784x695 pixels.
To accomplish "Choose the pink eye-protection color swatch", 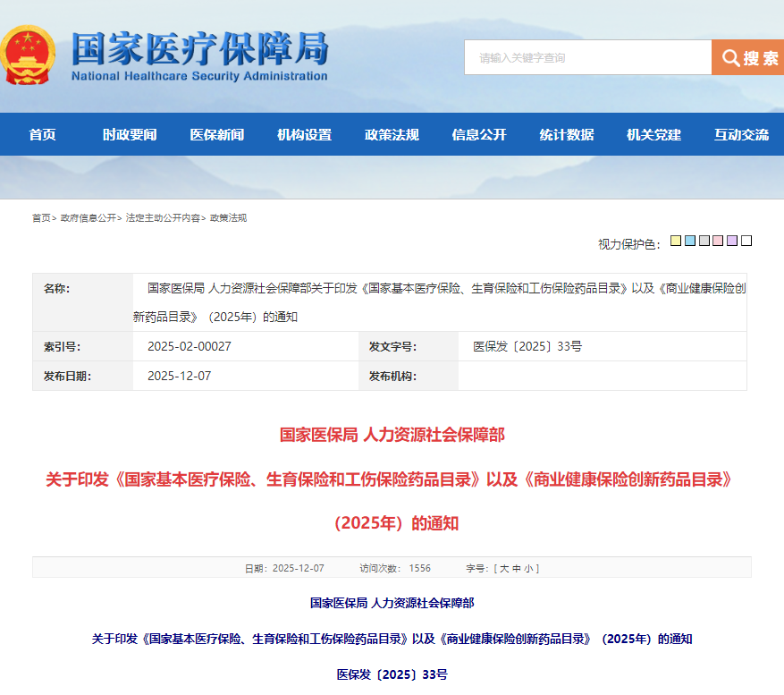I will click(718, 242).
